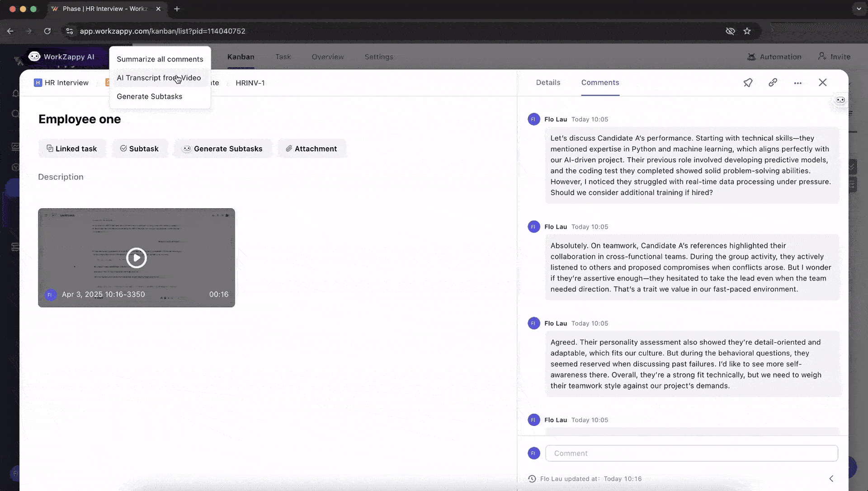Select Summarize all comments menu option
This screenshot has height=491, width=868.
pos(160,59)
